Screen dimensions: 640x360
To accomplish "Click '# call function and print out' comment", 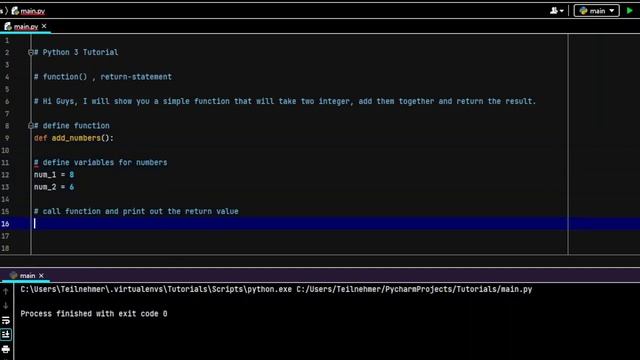I will point(136,211).
